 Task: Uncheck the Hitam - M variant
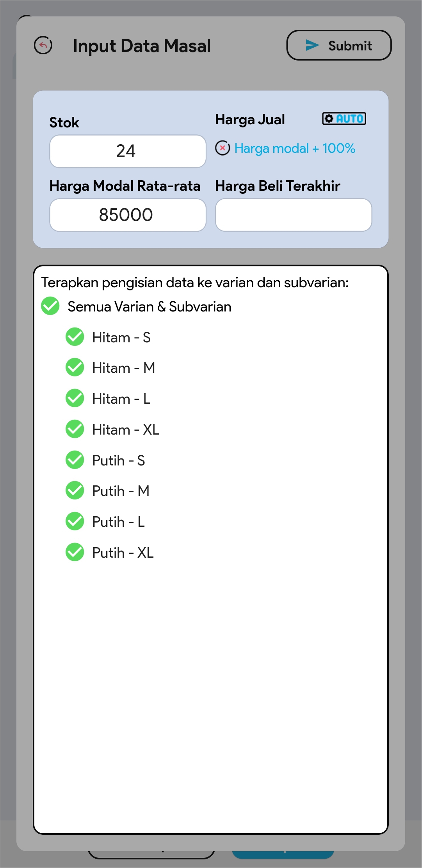[75, 368]
